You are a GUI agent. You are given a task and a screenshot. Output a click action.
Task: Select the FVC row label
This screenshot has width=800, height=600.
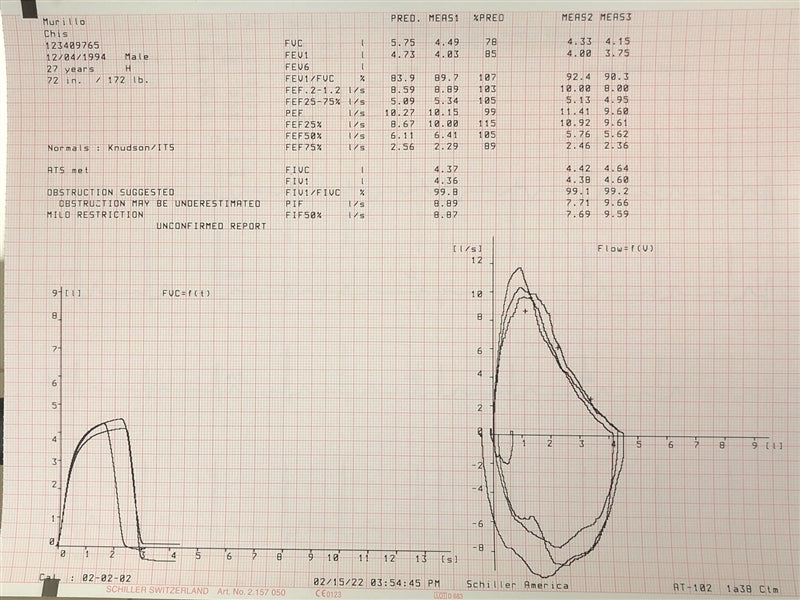(295, 45)
